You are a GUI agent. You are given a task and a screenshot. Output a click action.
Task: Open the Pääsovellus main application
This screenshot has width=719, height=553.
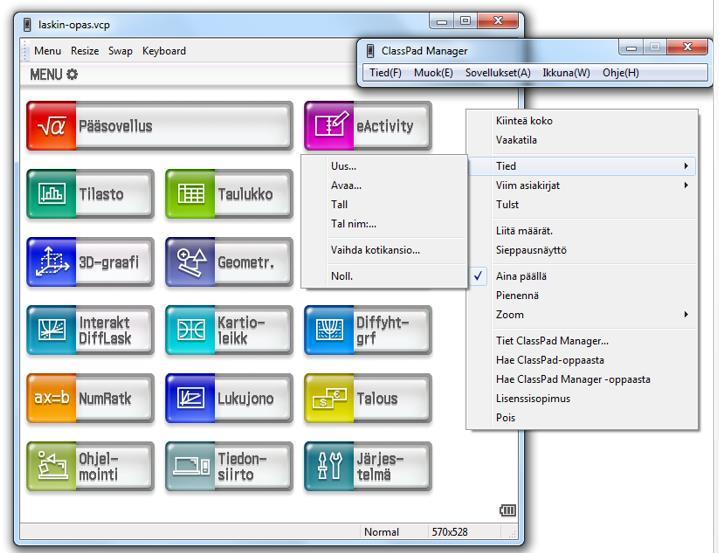pyautogui.click(x=159, y=126)
